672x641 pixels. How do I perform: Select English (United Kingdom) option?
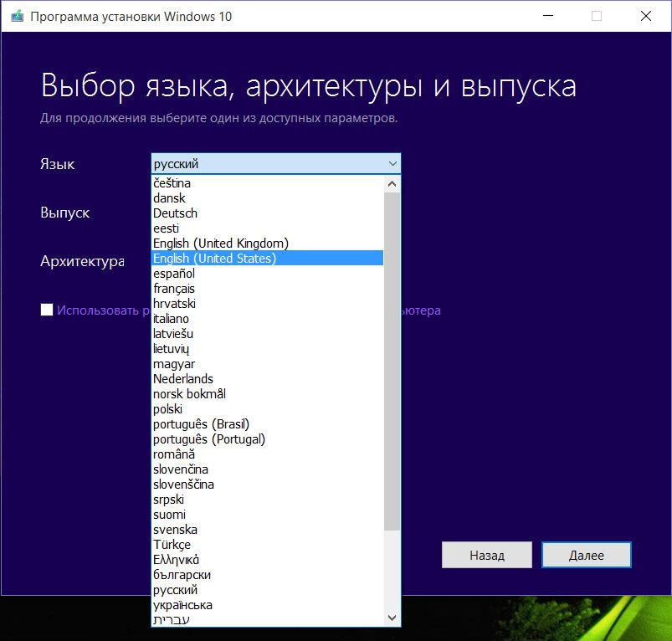tap(268, 243)
